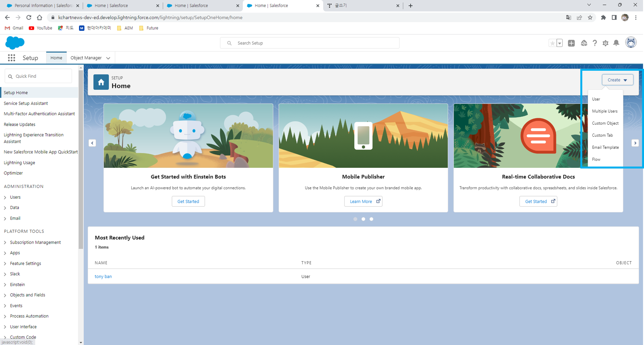
Task: Open the Setup gear icon
Action: pos(605,43)
